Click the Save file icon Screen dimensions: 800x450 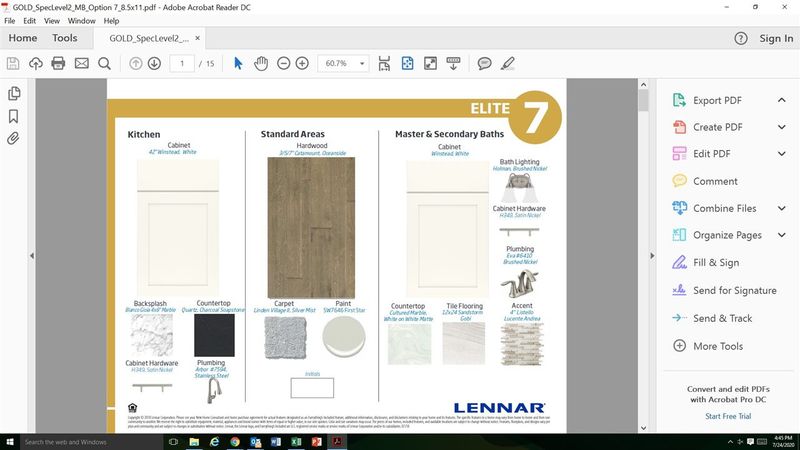coord(13,63)
